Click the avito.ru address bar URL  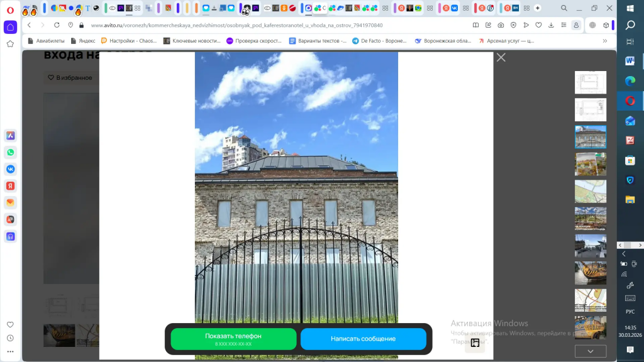pos(236,25)
